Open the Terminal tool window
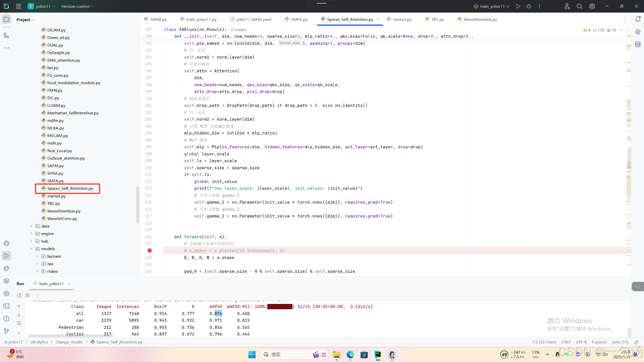The height and width of the screenshot is (362, 644). (x=6, y=306)
